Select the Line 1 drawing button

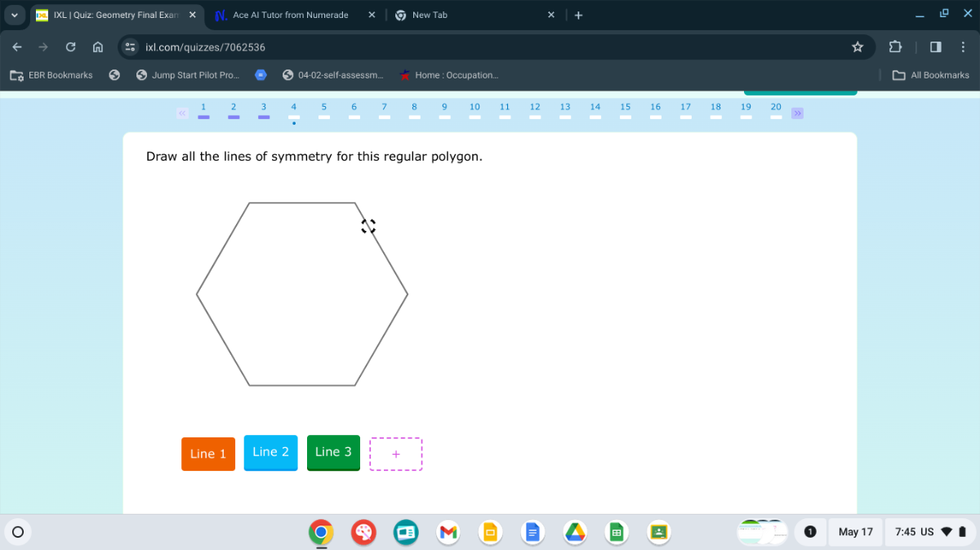pos(207,454)
